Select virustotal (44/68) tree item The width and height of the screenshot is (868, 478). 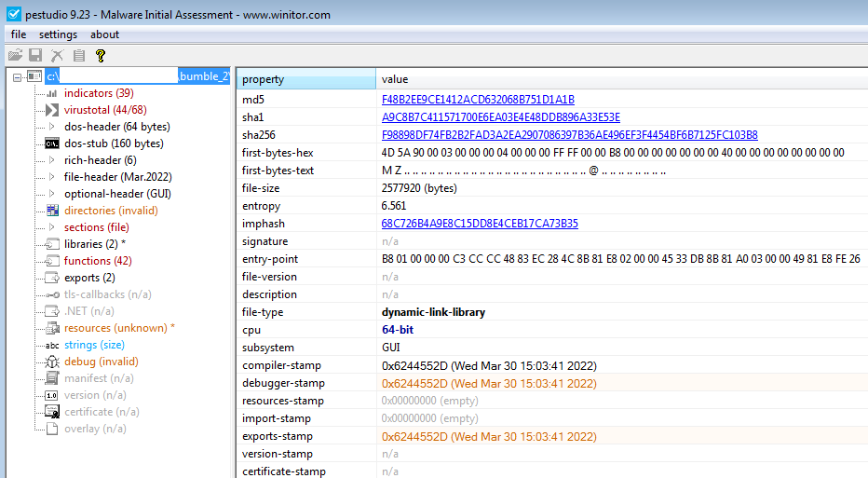105,110
